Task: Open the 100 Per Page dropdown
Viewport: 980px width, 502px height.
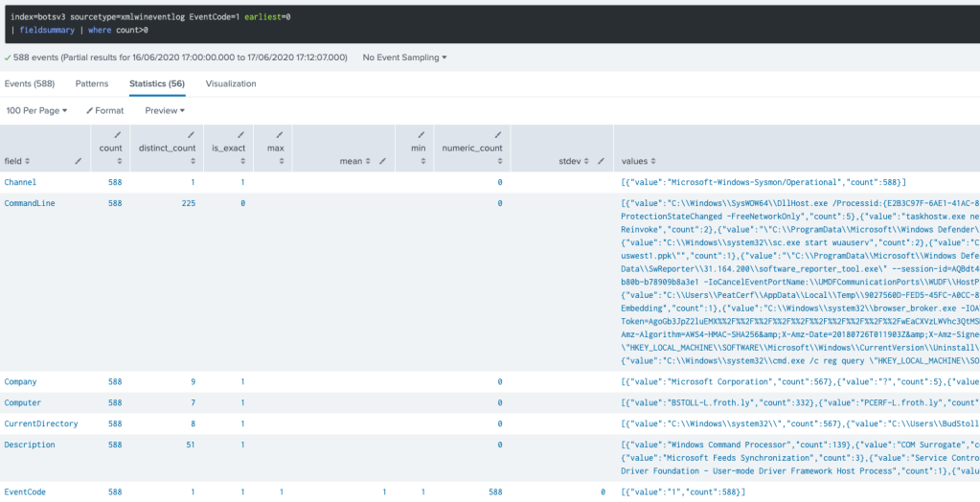Action: [x=37, y=110]
